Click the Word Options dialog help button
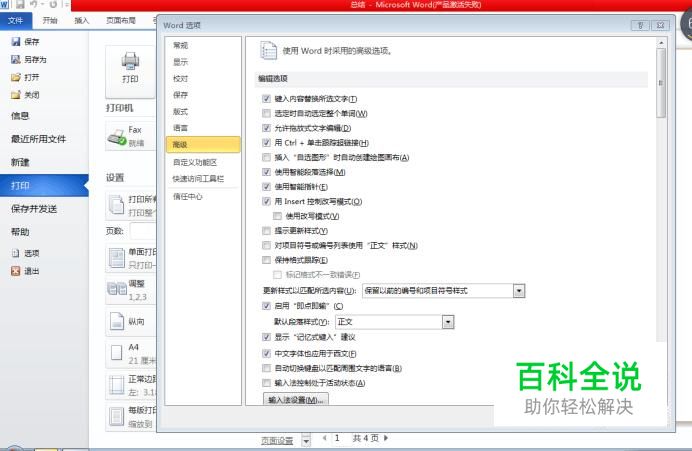This screenshot has height=451, width=692. coord(640,25)
